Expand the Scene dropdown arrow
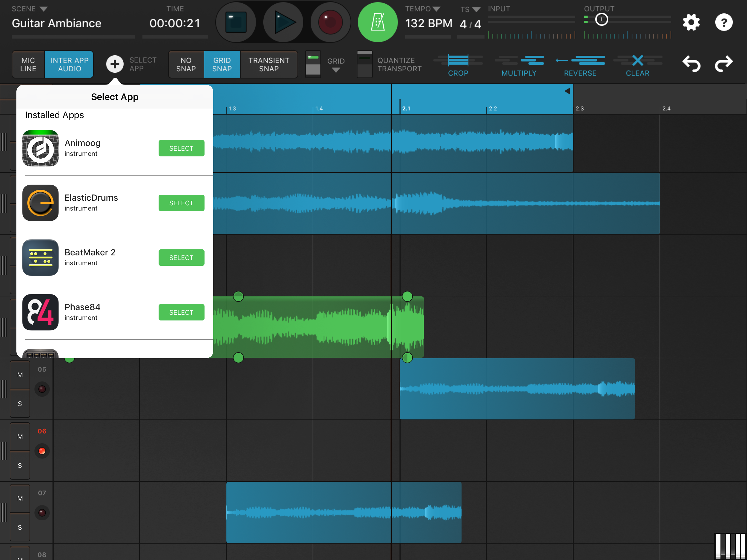 44,9
